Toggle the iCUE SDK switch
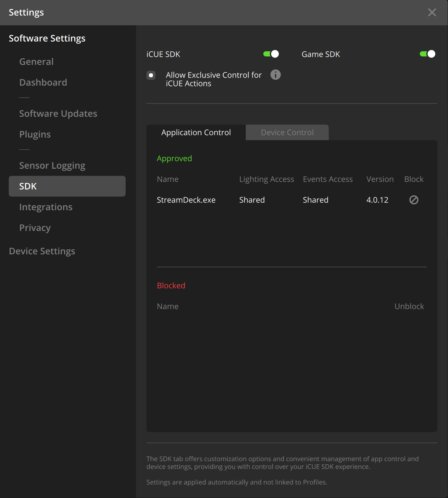The image size is (448, 498). point(271,54)
